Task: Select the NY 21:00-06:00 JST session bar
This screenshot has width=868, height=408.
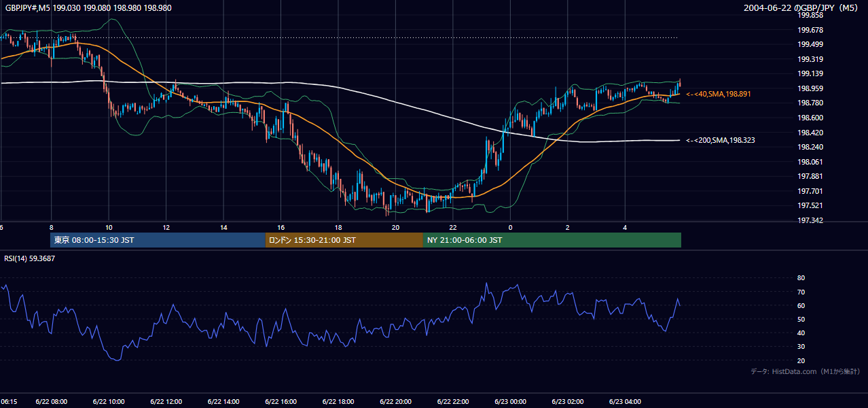Action: (552, 240)
